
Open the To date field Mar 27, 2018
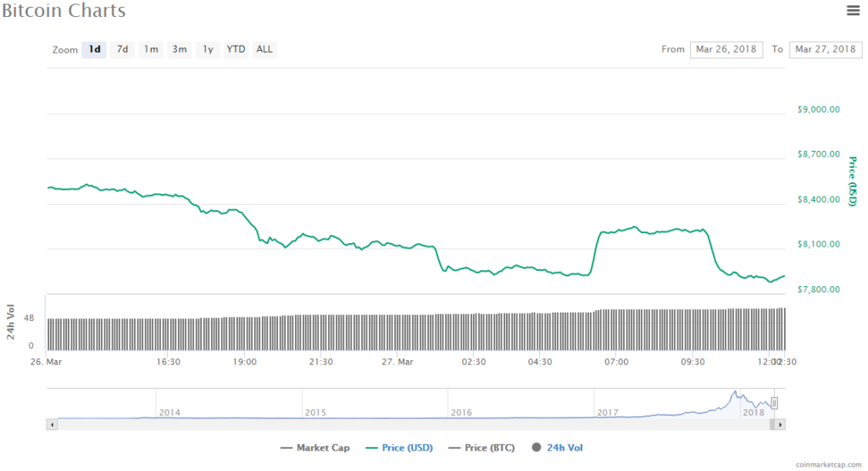pyautogui.click(x=825, y=49)
